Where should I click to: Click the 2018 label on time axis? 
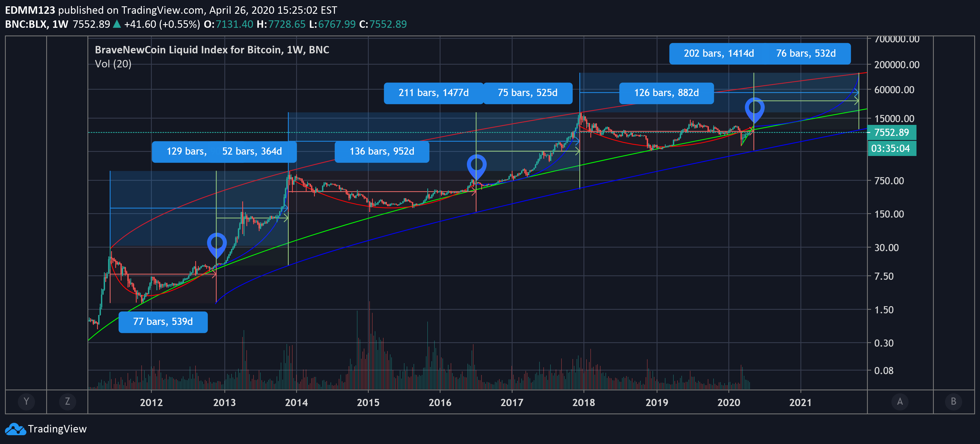[584, 402]
